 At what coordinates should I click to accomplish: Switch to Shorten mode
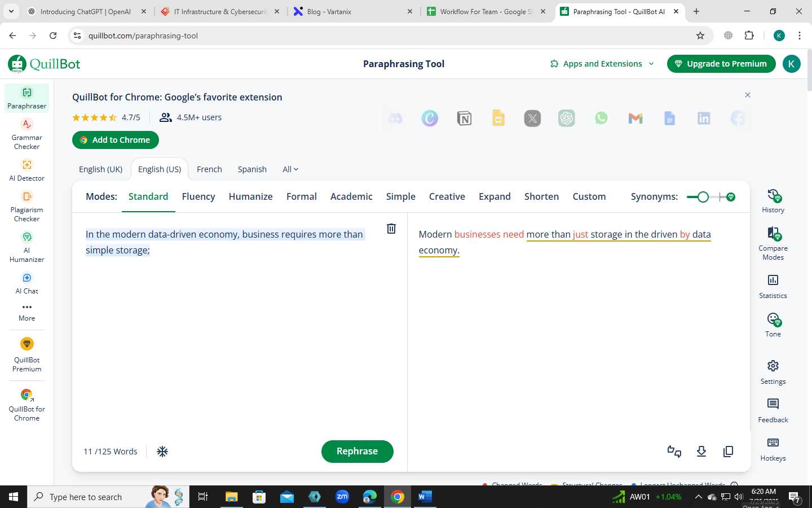coord(541,196)
